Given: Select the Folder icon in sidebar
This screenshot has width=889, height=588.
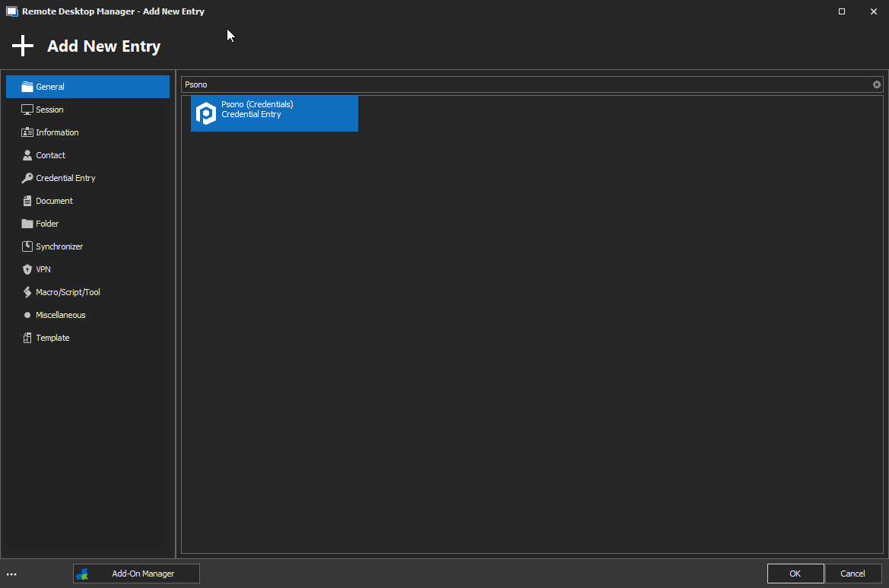Looking at the screenshot, I should pos(26,223).
